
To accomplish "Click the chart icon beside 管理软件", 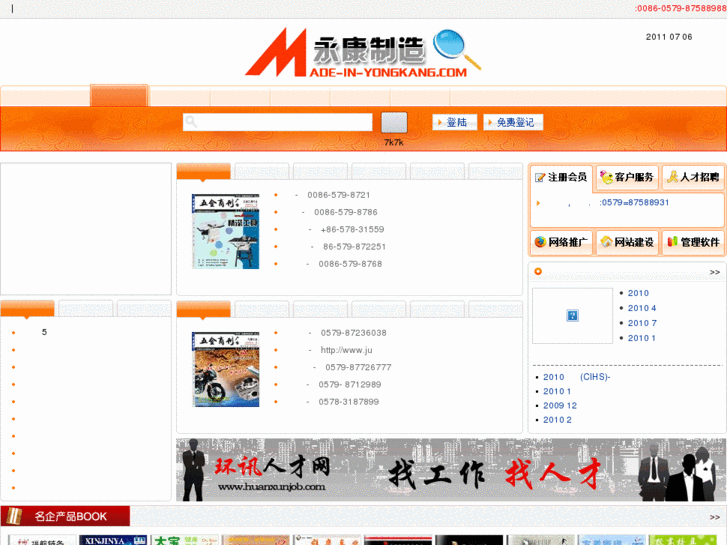I will pos(672,242).
